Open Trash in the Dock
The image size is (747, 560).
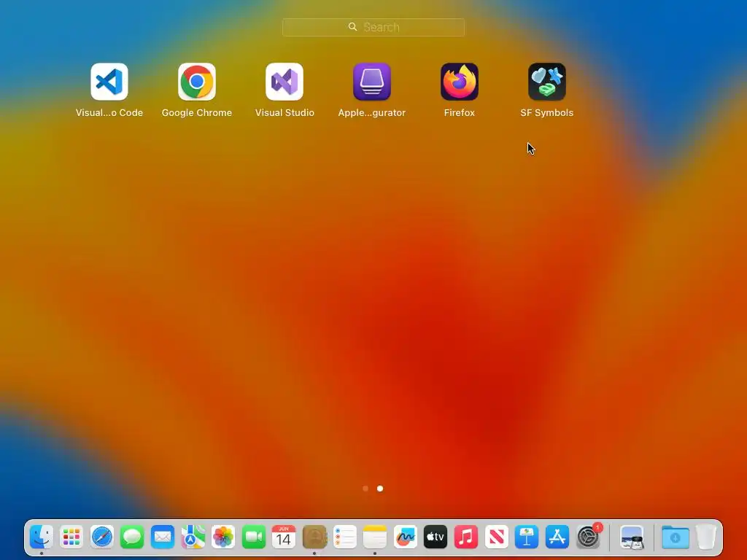706,537
